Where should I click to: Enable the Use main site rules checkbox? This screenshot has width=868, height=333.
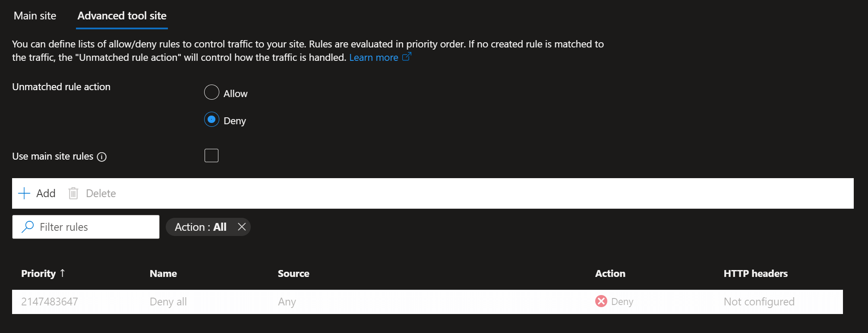[x=211, y=155]
